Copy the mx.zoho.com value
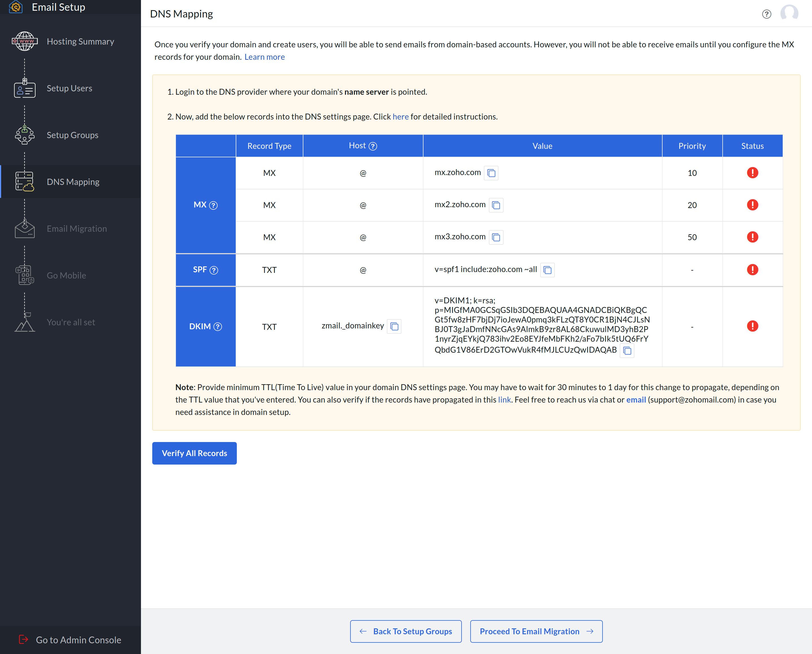Viewport: 812px width, 654px height. (x=491, y=173)
